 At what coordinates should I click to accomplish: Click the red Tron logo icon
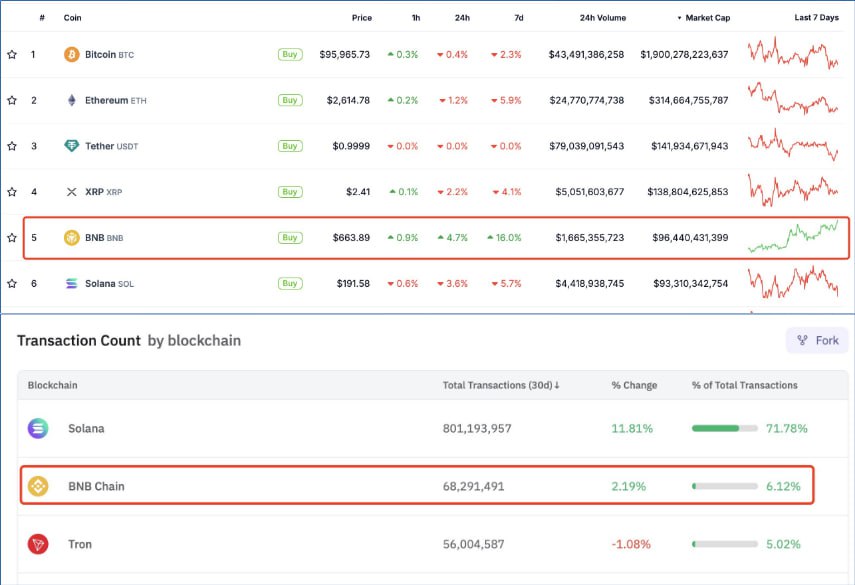(38, 544)
